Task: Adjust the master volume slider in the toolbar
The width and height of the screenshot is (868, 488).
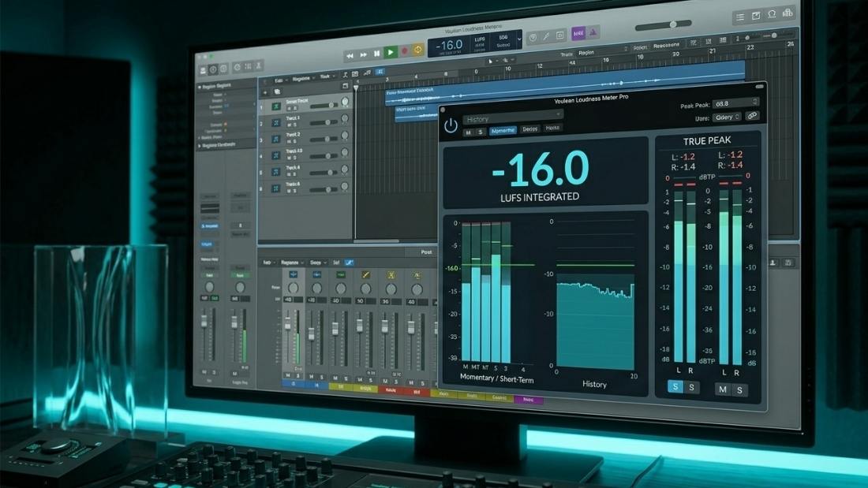Action: point(663,25)
